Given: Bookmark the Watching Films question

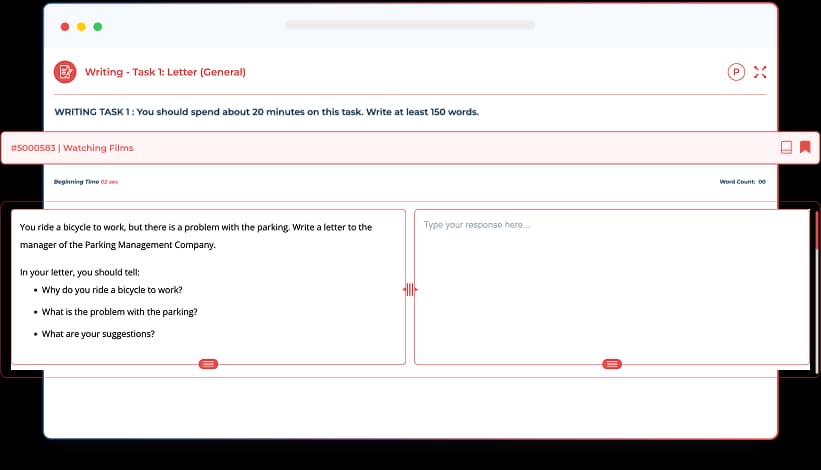Looking at the screenshot, I should (805, 148).
